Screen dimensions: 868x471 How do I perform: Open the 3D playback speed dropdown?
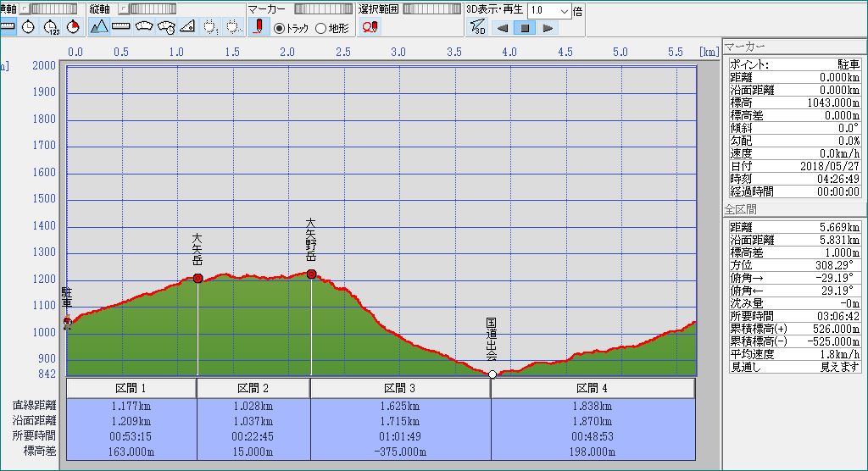(x=564, y=10)
